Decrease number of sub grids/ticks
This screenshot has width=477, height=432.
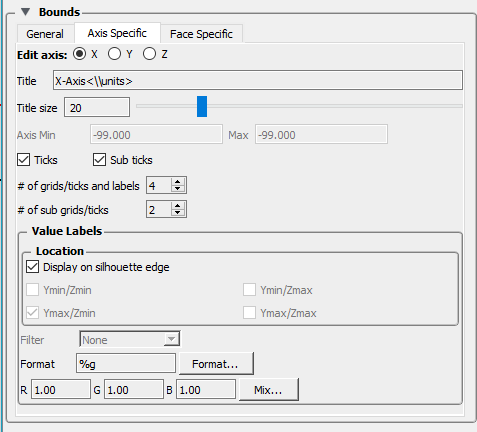tap(178, 213)
